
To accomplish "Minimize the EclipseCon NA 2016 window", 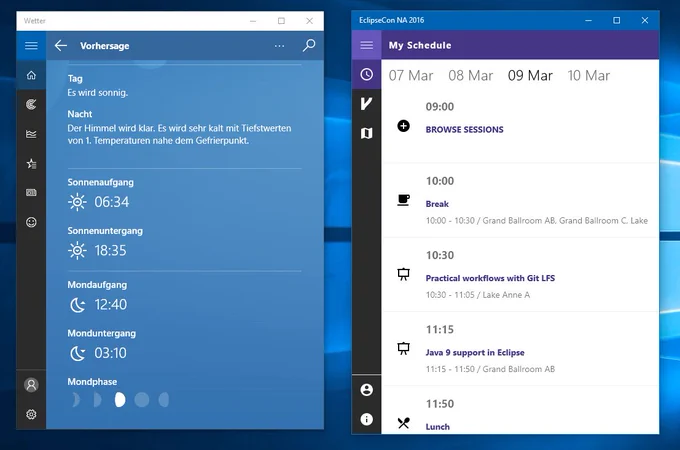I will (588, 20).
